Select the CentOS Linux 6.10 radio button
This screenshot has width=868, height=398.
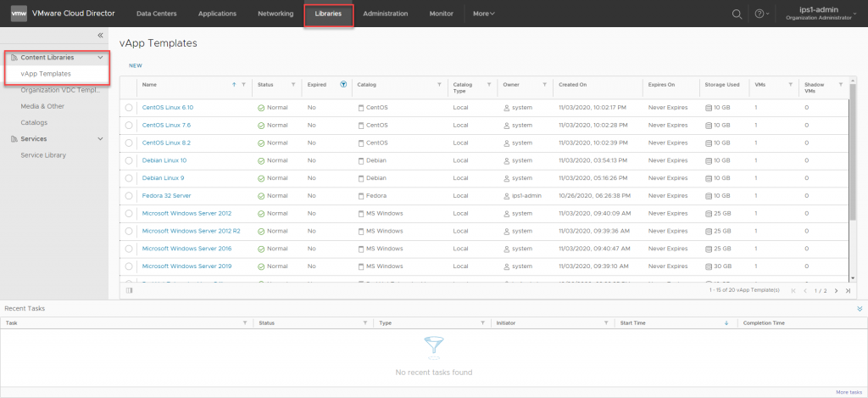(x=129, y=108)
